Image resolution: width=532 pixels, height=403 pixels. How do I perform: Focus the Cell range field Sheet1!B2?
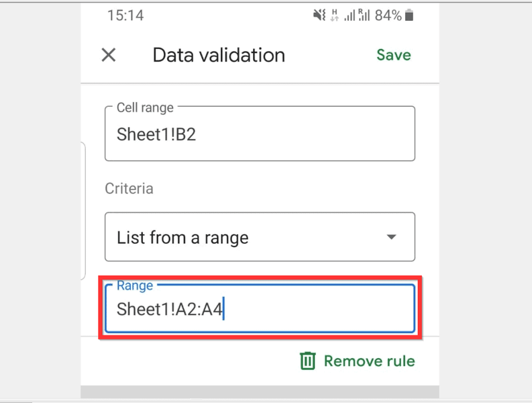260,134
